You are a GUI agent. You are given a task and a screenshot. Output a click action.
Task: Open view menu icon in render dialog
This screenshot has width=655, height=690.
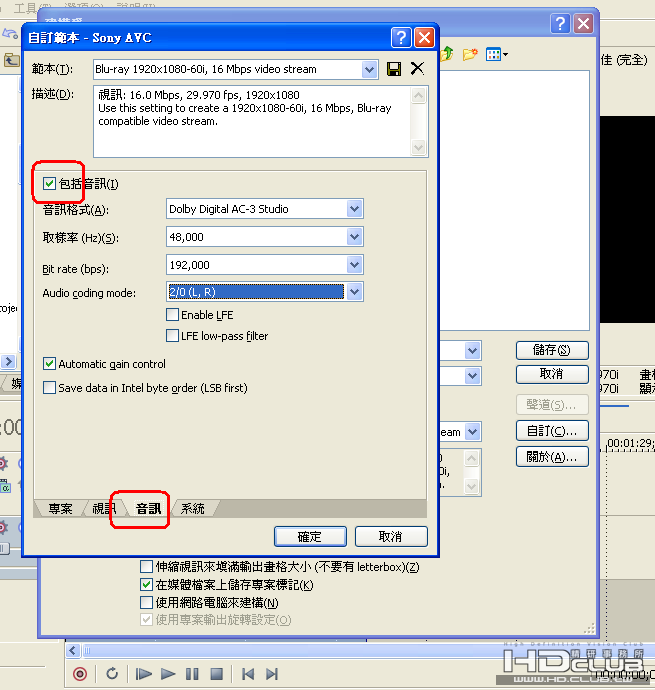point(497,55)
